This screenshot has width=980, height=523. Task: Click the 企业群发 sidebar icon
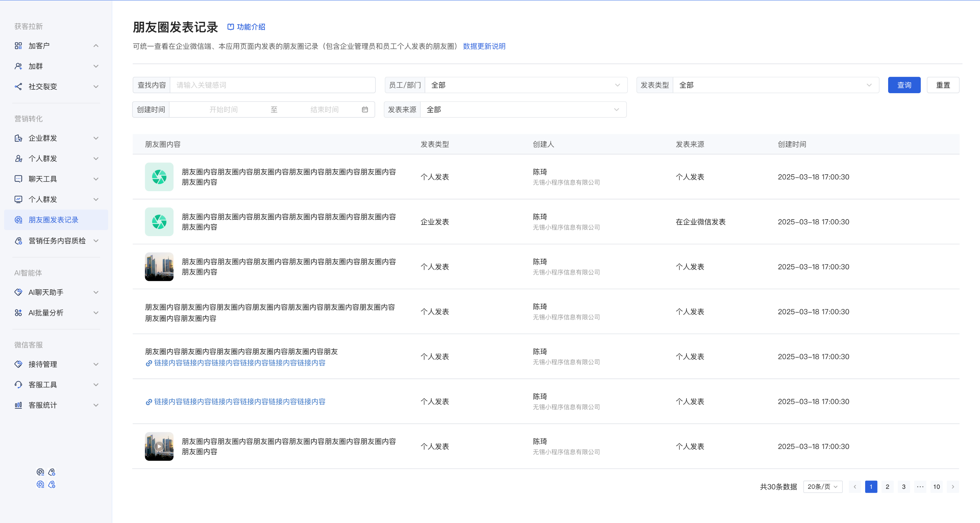pos(18,138)
